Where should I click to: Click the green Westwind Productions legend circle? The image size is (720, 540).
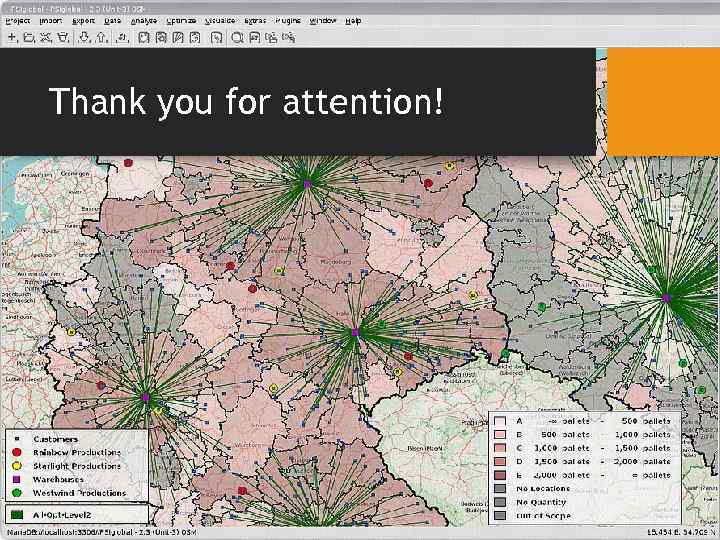click(17, 493)
